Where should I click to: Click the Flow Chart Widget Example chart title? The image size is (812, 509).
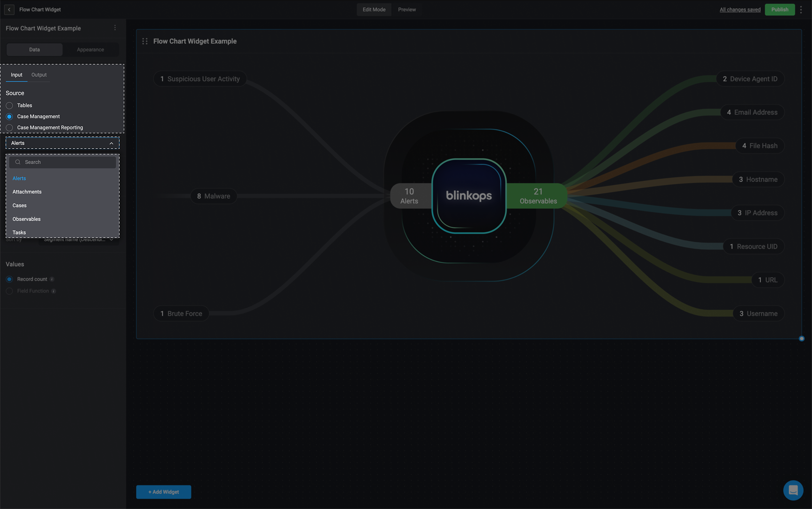(195, 41)
